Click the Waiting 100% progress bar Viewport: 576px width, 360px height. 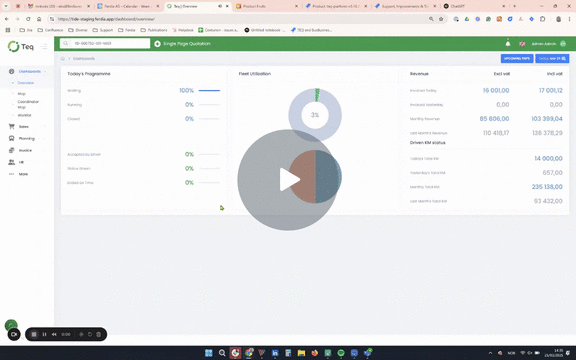point(209,90)
